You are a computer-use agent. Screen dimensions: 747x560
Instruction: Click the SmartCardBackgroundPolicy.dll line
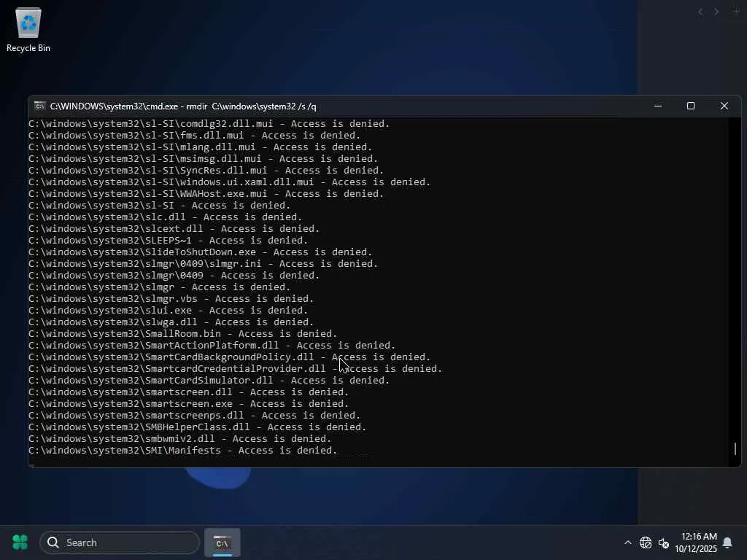click(229, 357)
